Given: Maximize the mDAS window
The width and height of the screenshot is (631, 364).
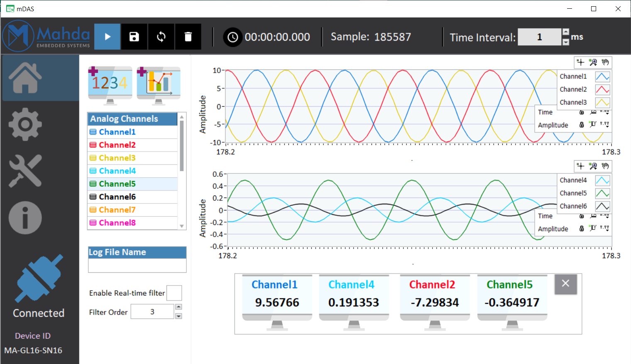Looking at the screenshot, I should tap(594, 9).
